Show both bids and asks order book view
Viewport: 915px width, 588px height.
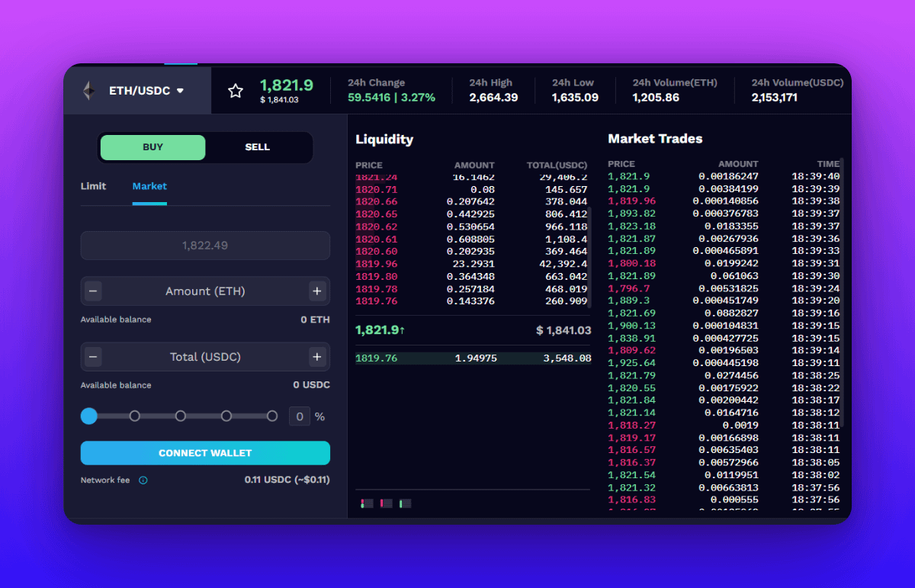pyautogui.click(x=367, y=503)
